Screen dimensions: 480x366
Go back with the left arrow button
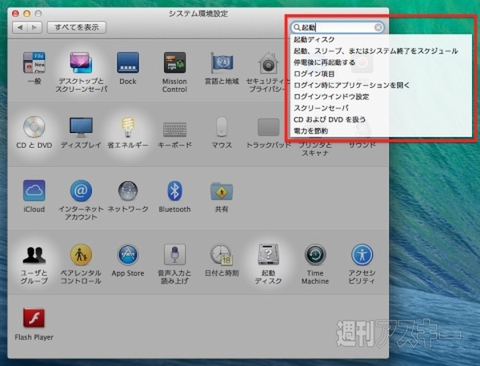pyautogui.click(x=20, y=27)
